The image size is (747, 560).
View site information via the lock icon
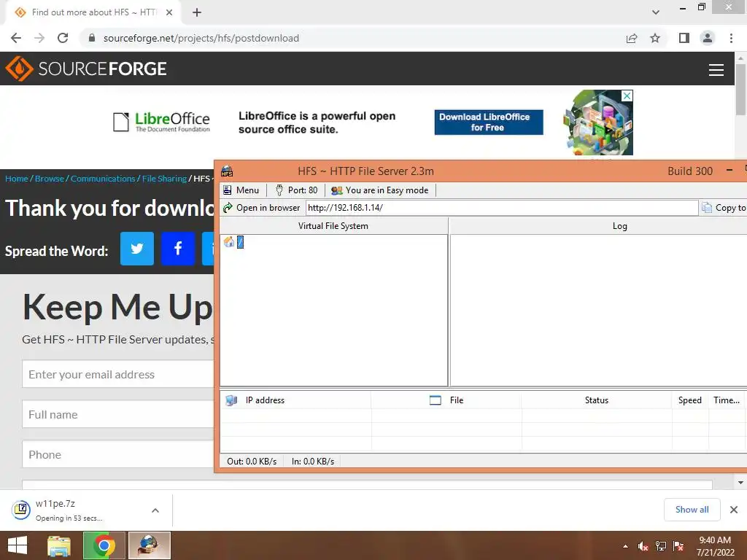[x=92, y=38]
